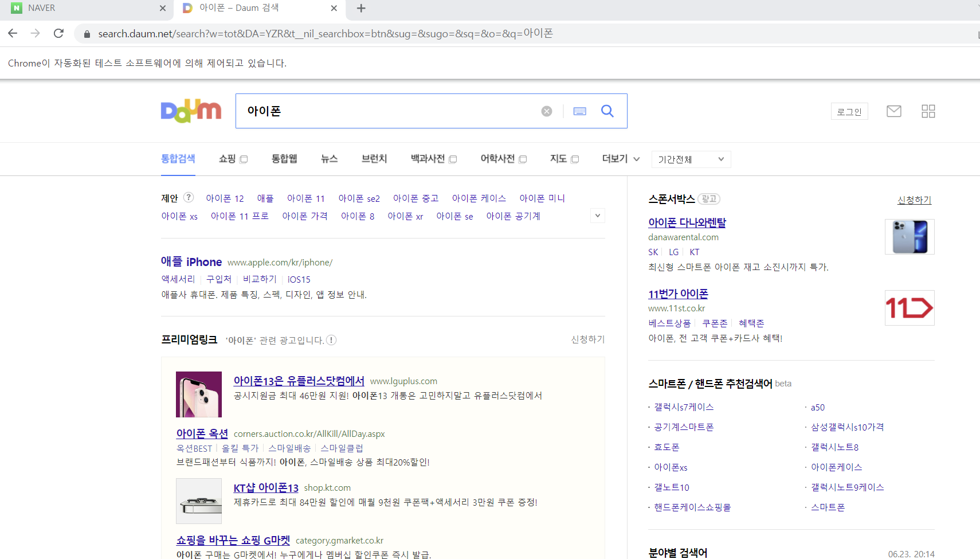Viewport: 980px width, 559px height.
Task: Close the NAVER tab
Action: [163, 8]
